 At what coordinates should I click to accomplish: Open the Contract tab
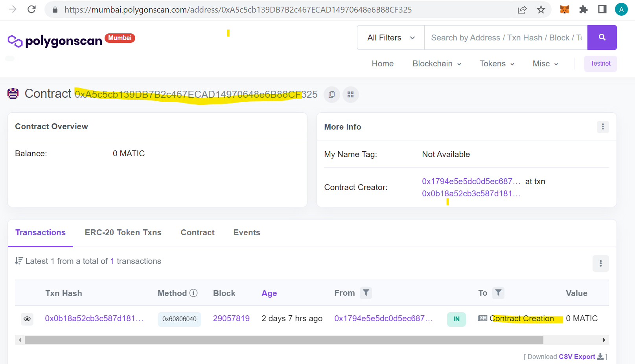coord(197,232)
